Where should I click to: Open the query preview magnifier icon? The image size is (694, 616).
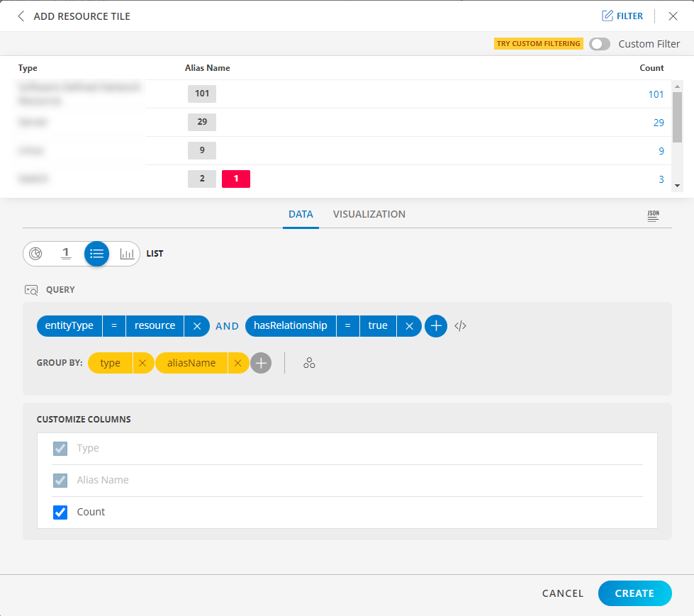tap(30, 289)
